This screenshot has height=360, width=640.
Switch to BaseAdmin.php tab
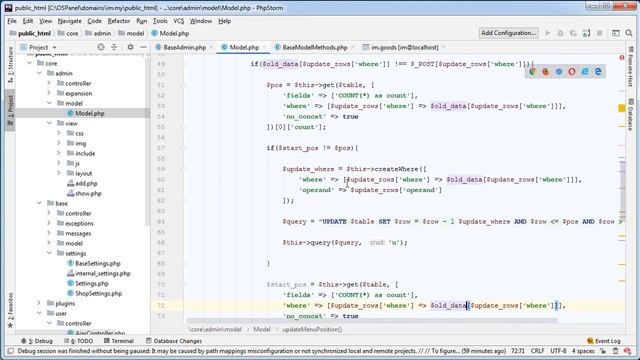tap(184, 47)
